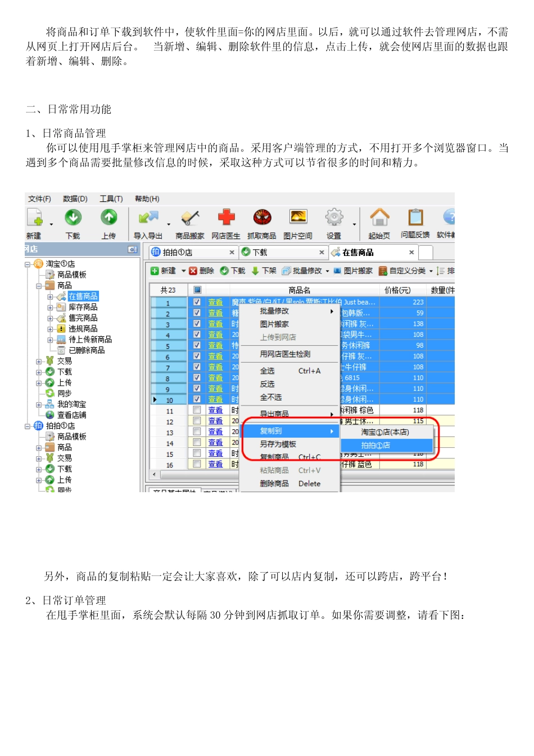
Task: Click the red 删除 delete button
Action: tap(202, 271)
